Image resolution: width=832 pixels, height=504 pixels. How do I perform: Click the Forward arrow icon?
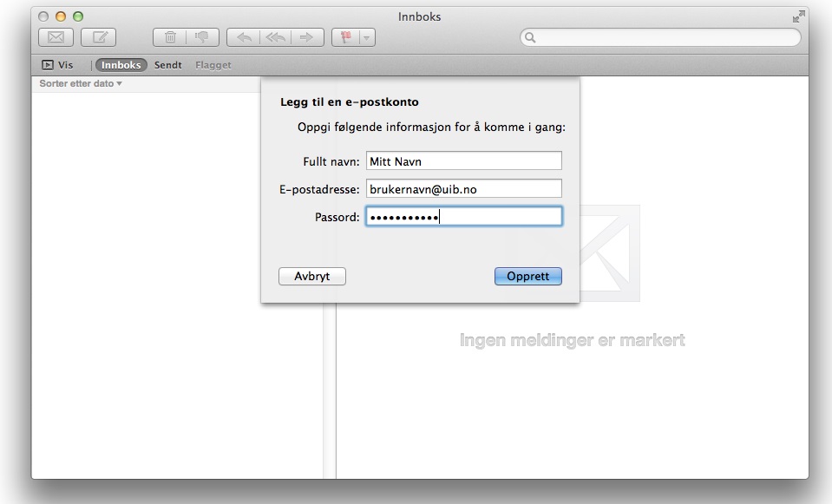click(x=307, y=37)
